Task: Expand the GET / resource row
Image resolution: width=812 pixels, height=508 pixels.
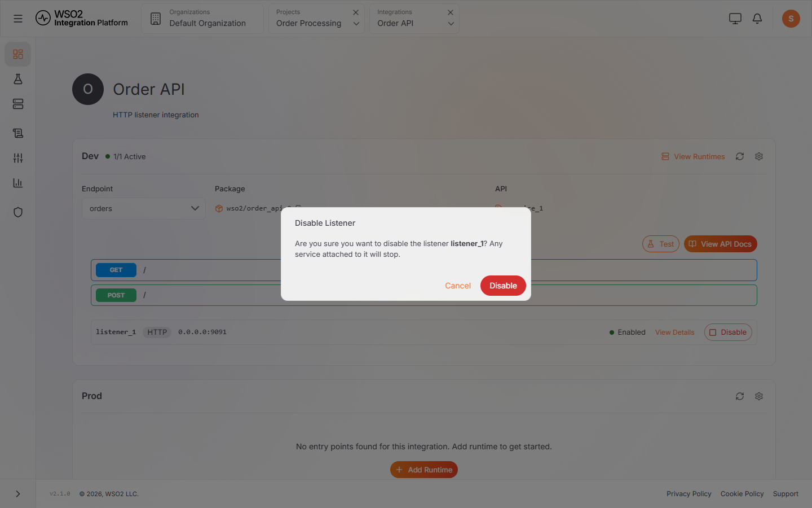Action: click(x=424, y=270)
